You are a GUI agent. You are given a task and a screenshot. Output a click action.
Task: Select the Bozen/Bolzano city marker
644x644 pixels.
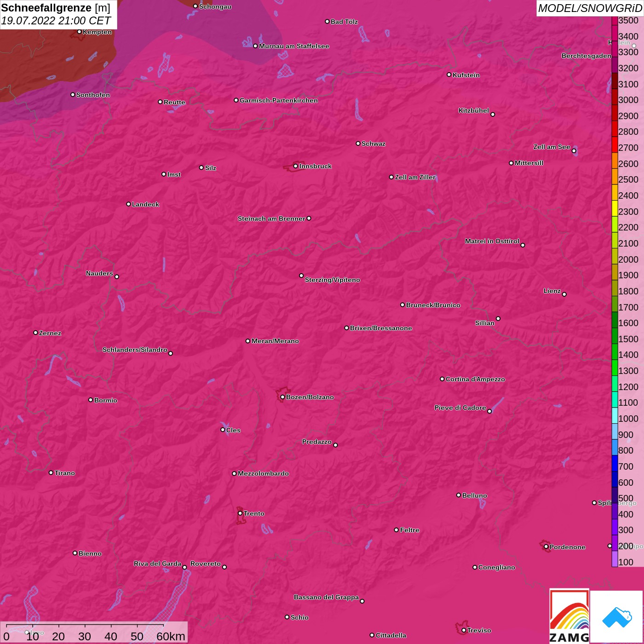click(x=282, y=397)
